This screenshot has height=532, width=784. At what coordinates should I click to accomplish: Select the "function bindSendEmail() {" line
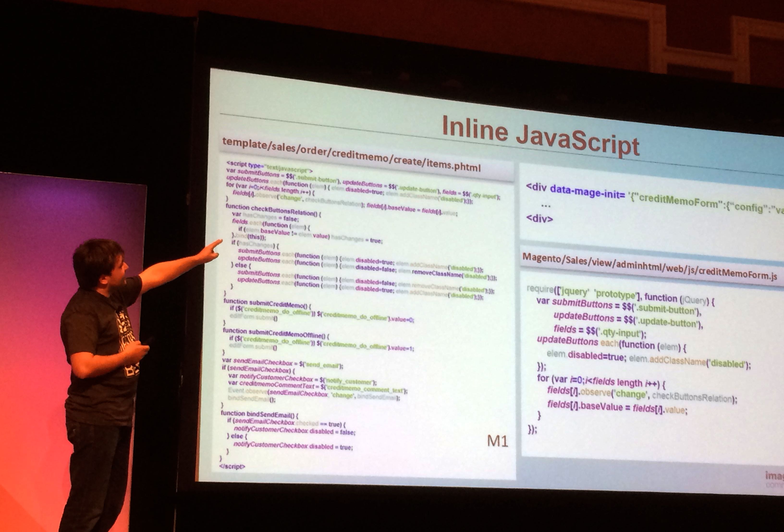click(259, 414)
